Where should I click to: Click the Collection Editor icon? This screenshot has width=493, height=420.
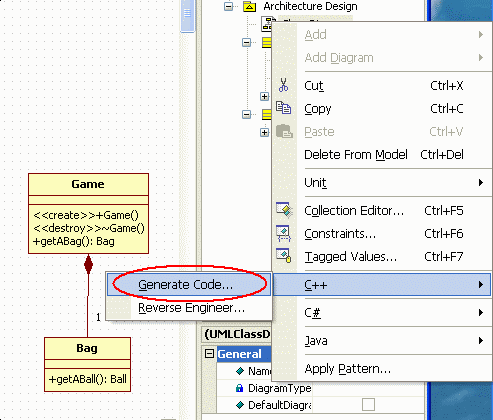[x=284, y=210]
